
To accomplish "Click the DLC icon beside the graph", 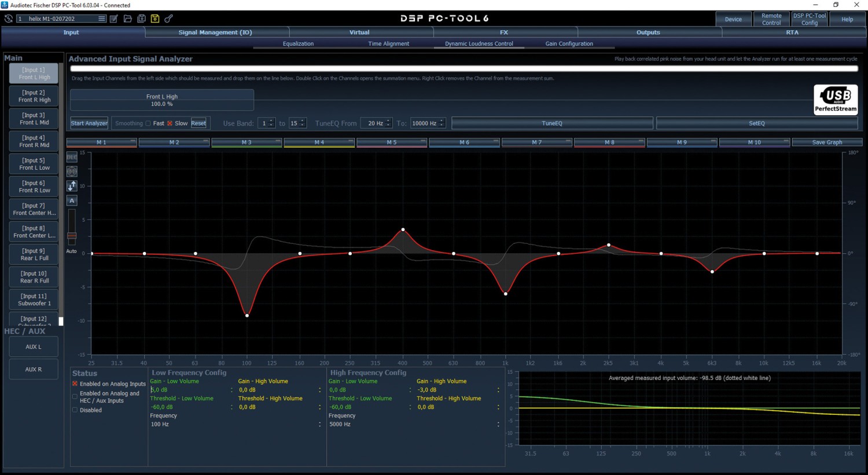I will pos(72,157).
